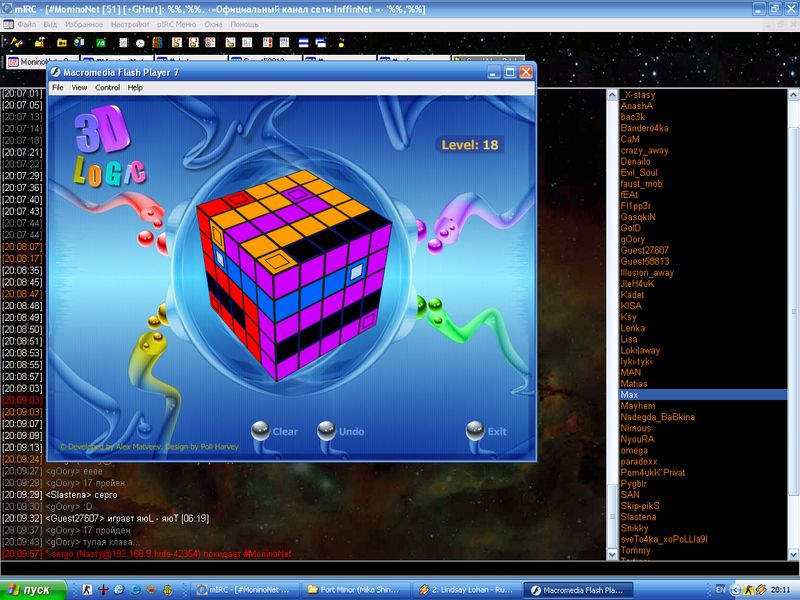800x600 pixels.
Task: Click the mIRC window's far-right scroll-up arrow
Action: coord(793,95)
